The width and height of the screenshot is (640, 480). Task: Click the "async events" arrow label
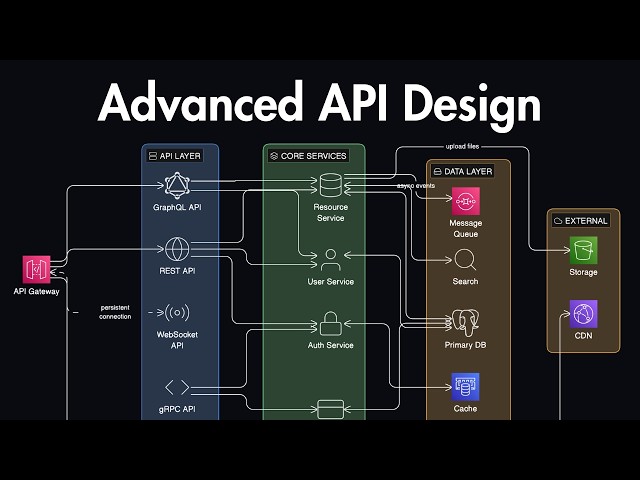416,186
